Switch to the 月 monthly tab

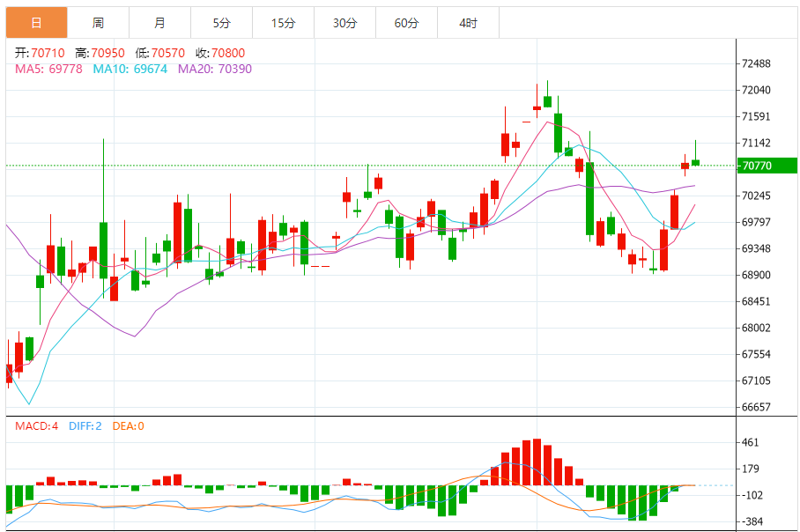click(x=159, y=23)
